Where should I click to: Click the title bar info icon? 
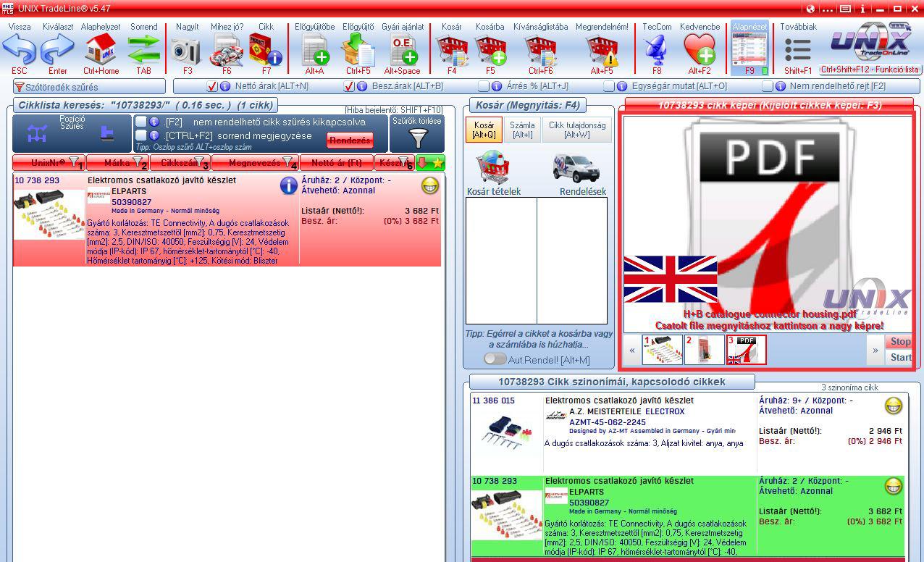(x=863, y=9)
